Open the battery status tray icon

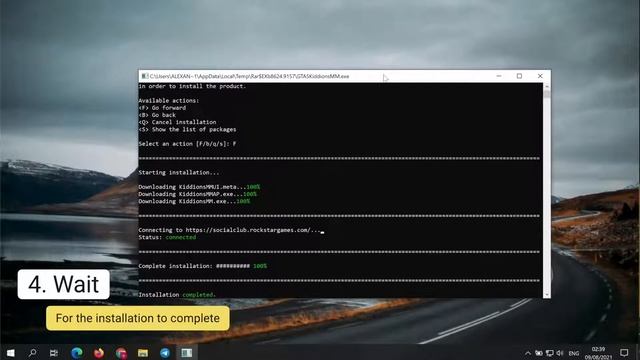point(539,353)
